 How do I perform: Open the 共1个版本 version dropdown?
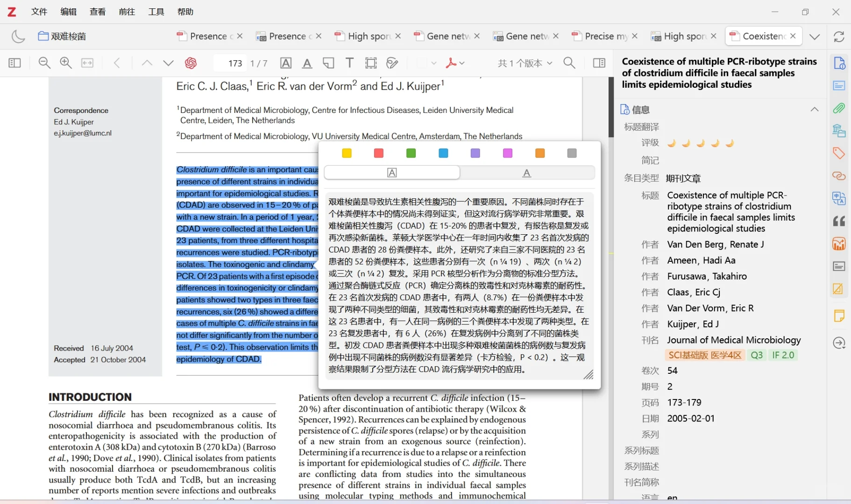pyautogui.click(x=523, y=63)
